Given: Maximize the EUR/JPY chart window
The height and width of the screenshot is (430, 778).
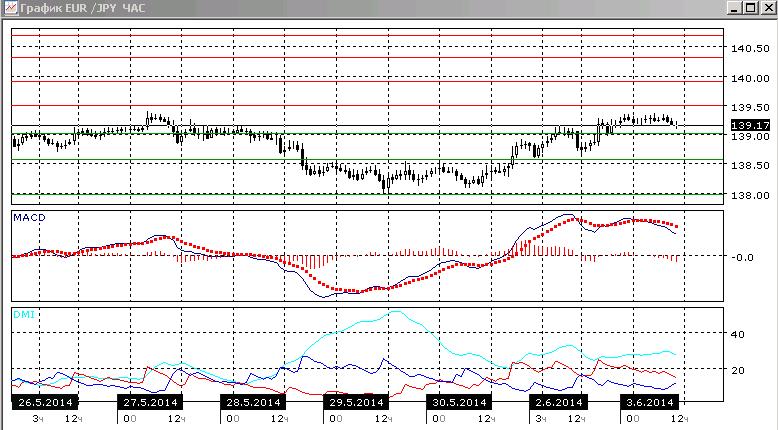Looking at the screenshot, I should 751,8.
